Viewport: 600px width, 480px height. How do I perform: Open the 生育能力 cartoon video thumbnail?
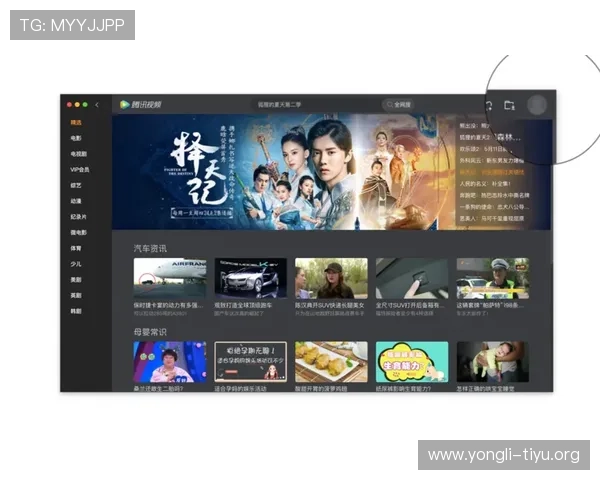pyautogui.click(x=412, y=362)
